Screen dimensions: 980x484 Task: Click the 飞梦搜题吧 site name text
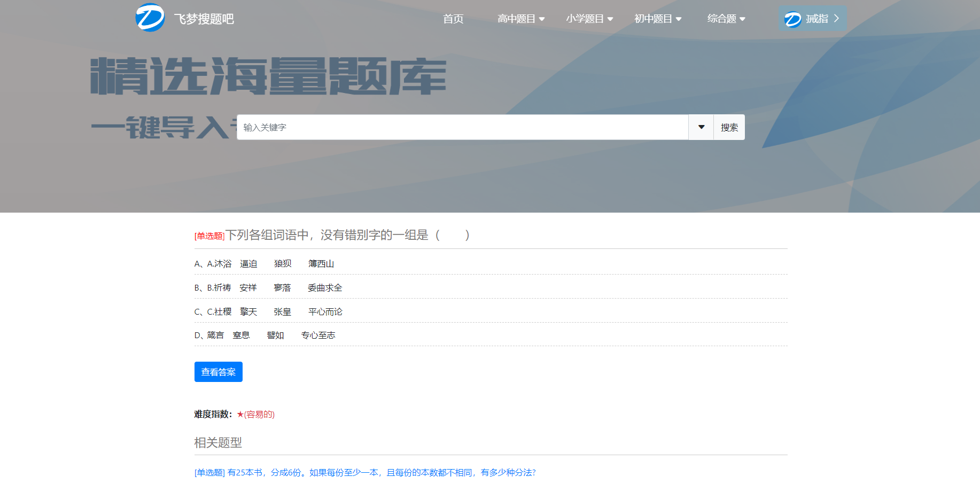click(x=204, y=19)
